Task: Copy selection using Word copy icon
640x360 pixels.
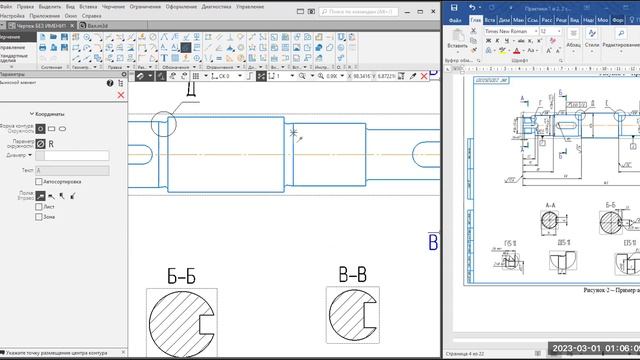Action: (473, 41)
